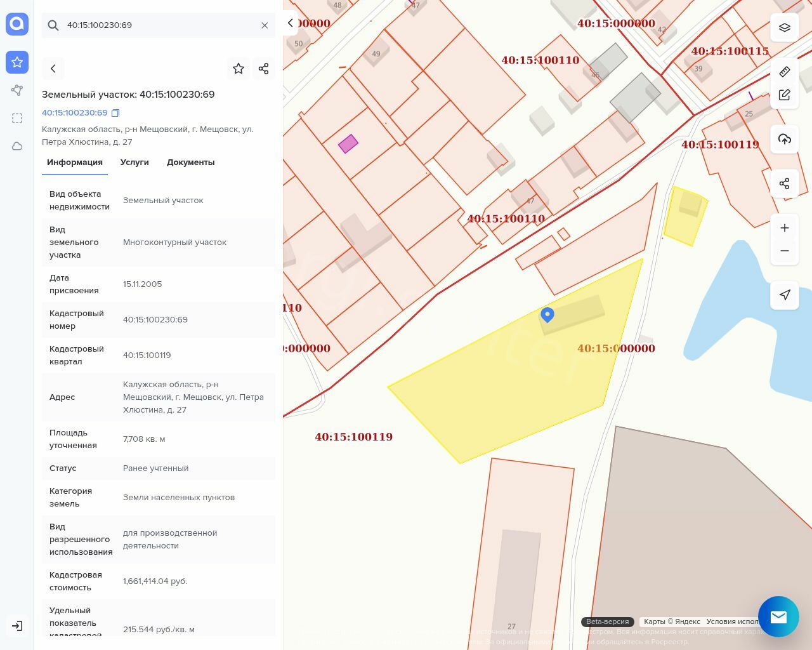The height and width of the screenshot is (650, 812).
Task: Open the logout/login icon in sidebar
Action: [17, 626]
